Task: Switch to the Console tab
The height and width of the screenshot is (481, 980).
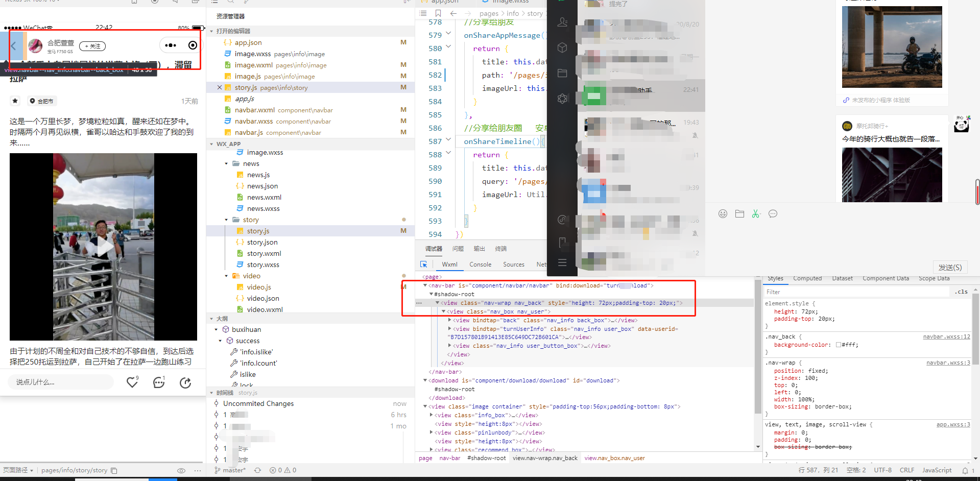Action: point(481,264)
